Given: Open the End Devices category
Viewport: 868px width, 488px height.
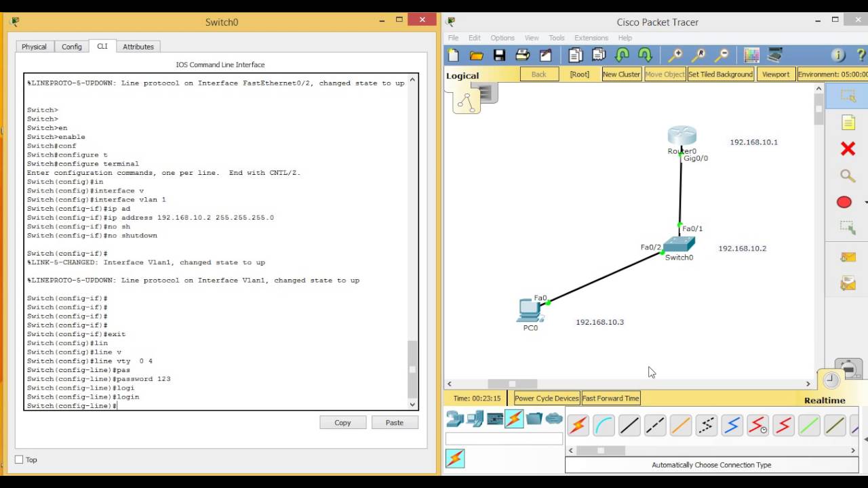Looking at the screenshot, I should click(x=475, y=420).
